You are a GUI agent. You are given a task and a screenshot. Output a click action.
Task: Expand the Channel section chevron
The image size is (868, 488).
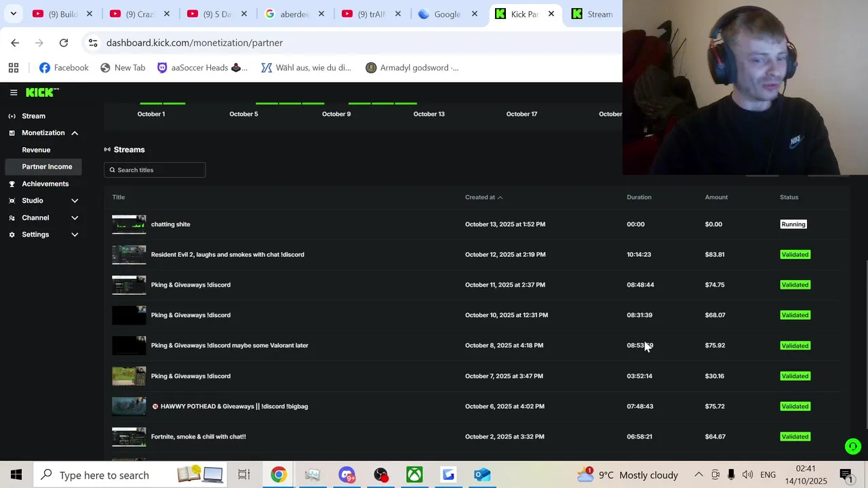[x=75, y=218]
